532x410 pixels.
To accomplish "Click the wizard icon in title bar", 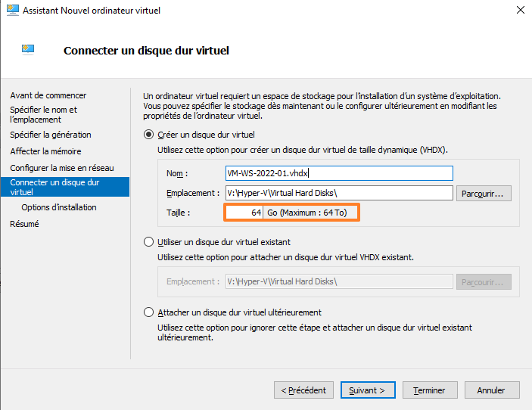I will pos(12,11).
